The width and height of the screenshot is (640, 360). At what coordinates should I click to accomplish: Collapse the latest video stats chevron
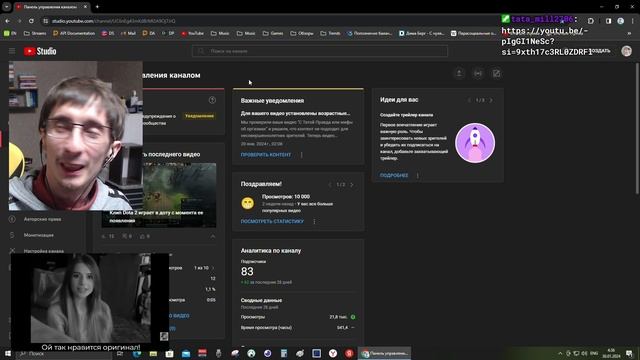click(213, 236)
